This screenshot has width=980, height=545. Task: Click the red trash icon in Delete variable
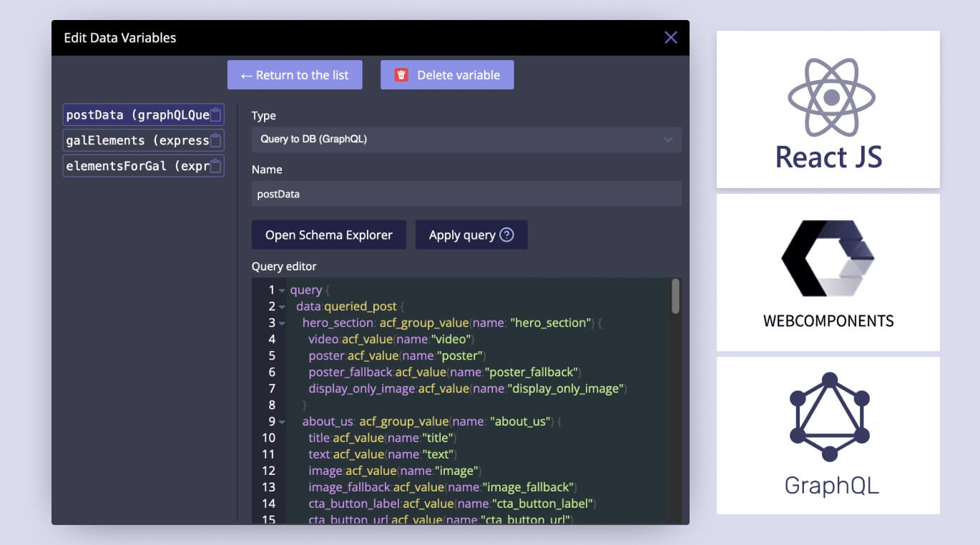[x=401, y=75]
